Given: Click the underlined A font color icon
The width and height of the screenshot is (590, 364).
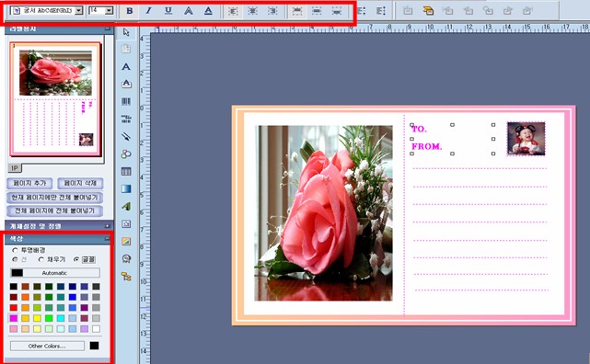Looking at the screenshot, I should [x=208, y=11].
